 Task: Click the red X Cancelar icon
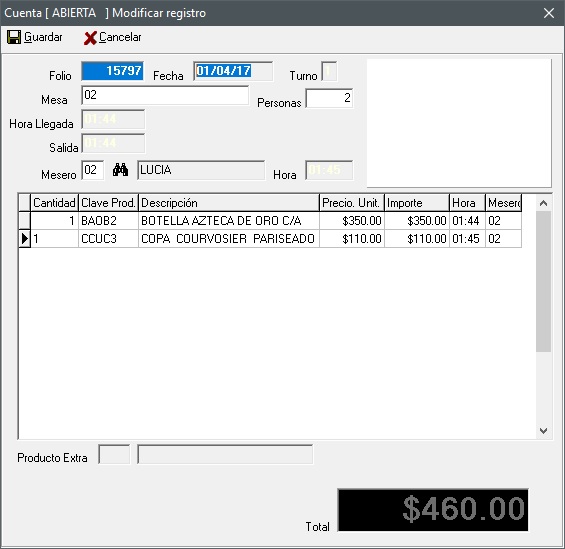(90, 38)
